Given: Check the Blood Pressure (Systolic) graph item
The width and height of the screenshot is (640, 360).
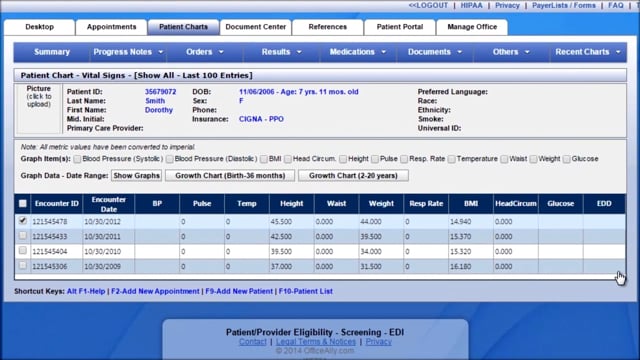Looking at the screenshot, I should (77, 159).
